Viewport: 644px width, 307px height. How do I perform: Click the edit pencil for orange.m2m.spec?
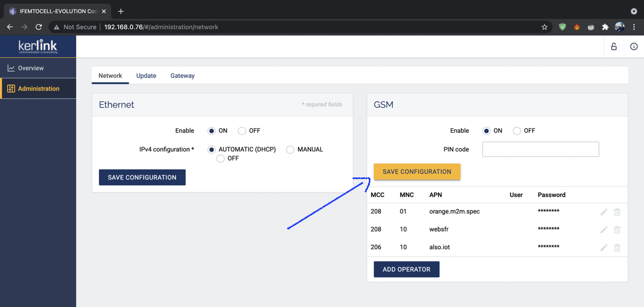point(604,212)
